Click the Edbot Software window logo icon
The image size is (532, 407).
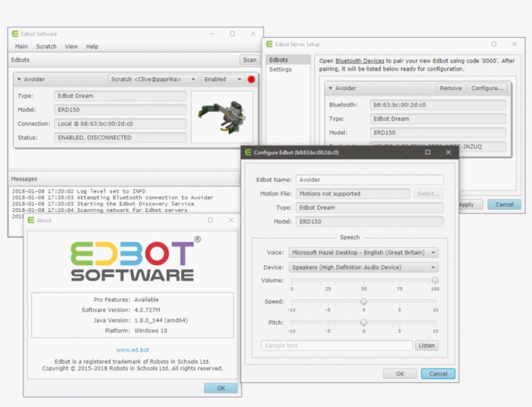[x=15, y=34]
